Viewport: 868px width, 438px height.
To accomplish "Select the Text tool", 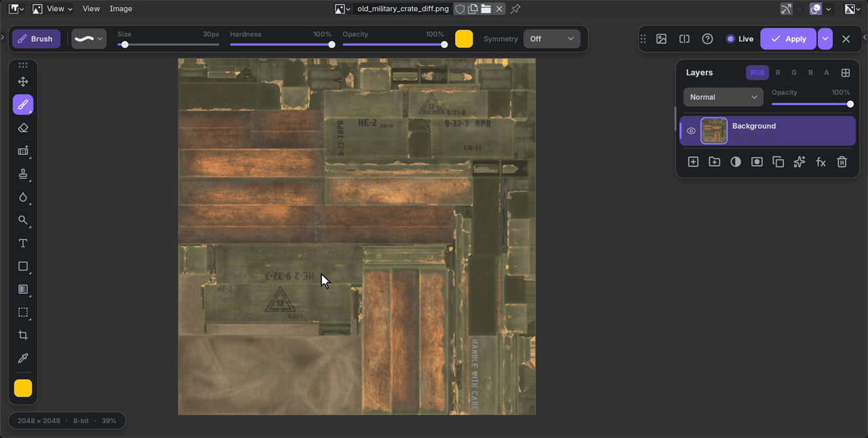I will point(23,243).
